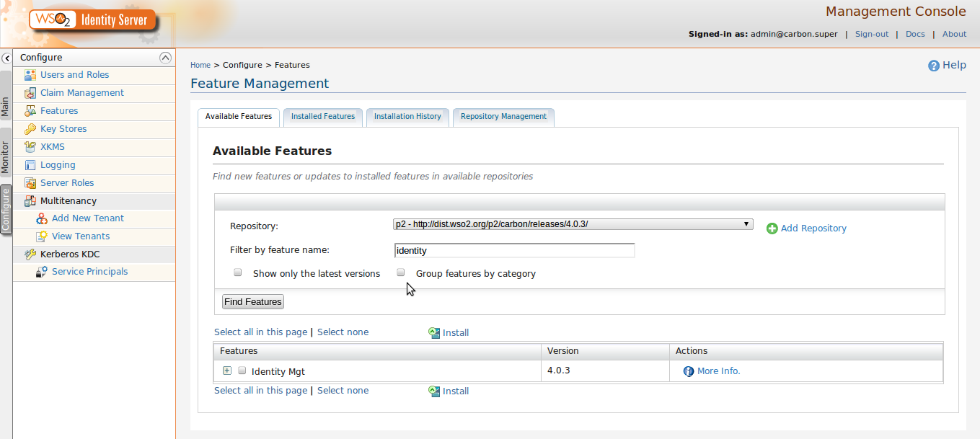Switch to the Installed Features tab
The height and width of the screenshot is (439, 980).
click(x=322, y=116)
